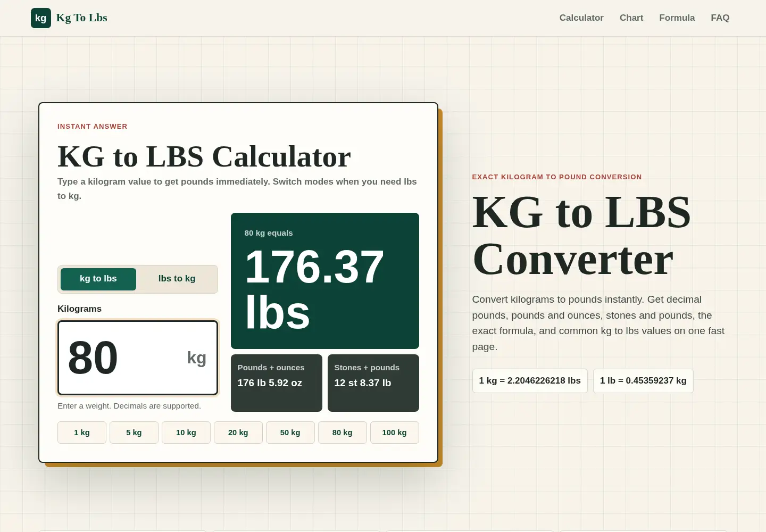Click 'EXACT KILOGRAM TO POUND CONVERSION' label
The width and height of the screenshot is (766, 532).
557,177
